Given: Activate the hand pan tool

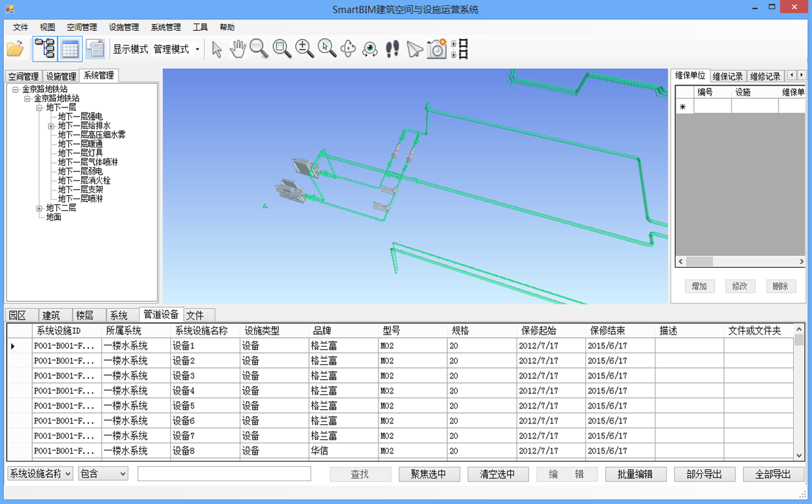Looking at the screenshot, I should pyautogui.click(x=238, y=49).
